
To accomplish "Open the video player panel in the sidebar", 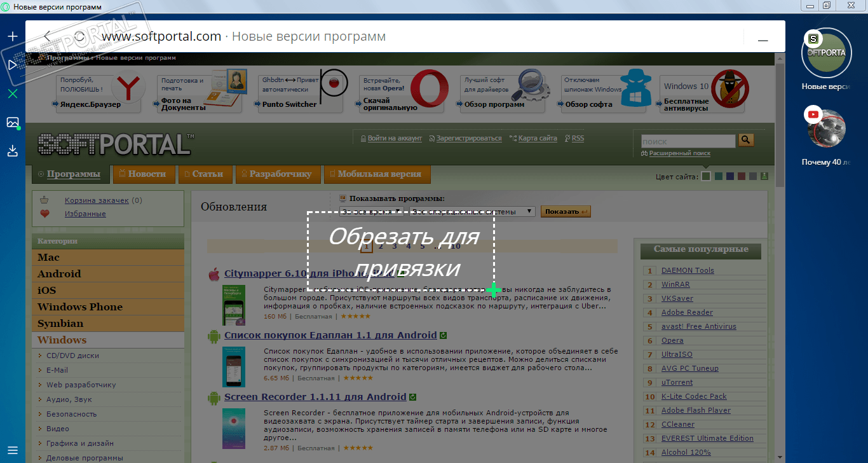I will click(13, 65).
